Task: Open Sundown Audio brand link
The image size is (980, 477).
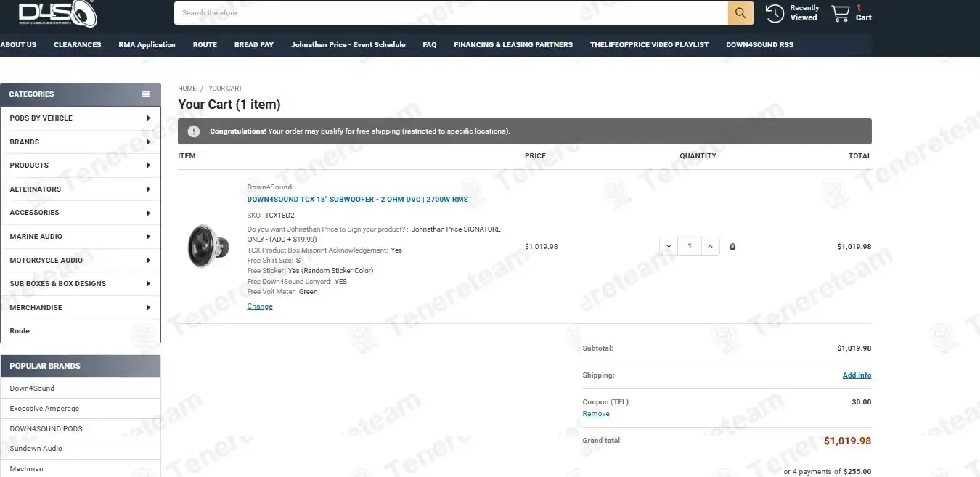Action: point(36,449)
